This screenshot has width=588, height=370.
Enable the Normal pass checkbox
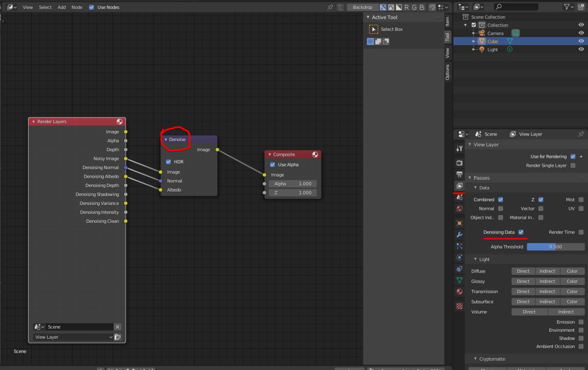(500, 209)
